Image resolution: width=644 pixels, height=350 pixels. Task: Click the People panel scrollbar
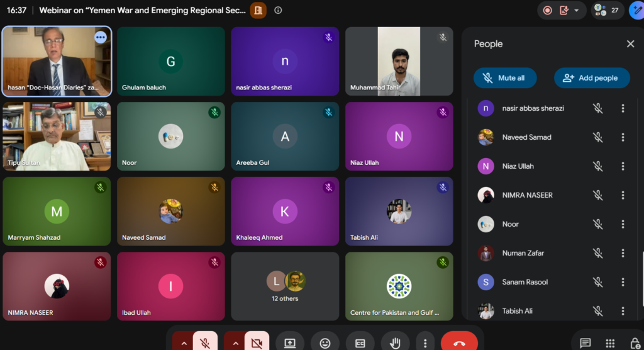point(643,279)
